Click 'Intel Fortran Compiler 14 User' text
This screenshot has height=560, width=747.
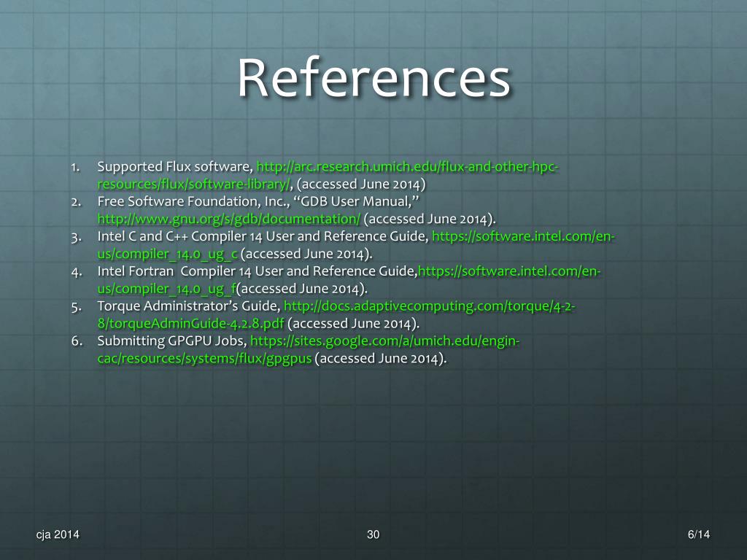coord(190,271)
